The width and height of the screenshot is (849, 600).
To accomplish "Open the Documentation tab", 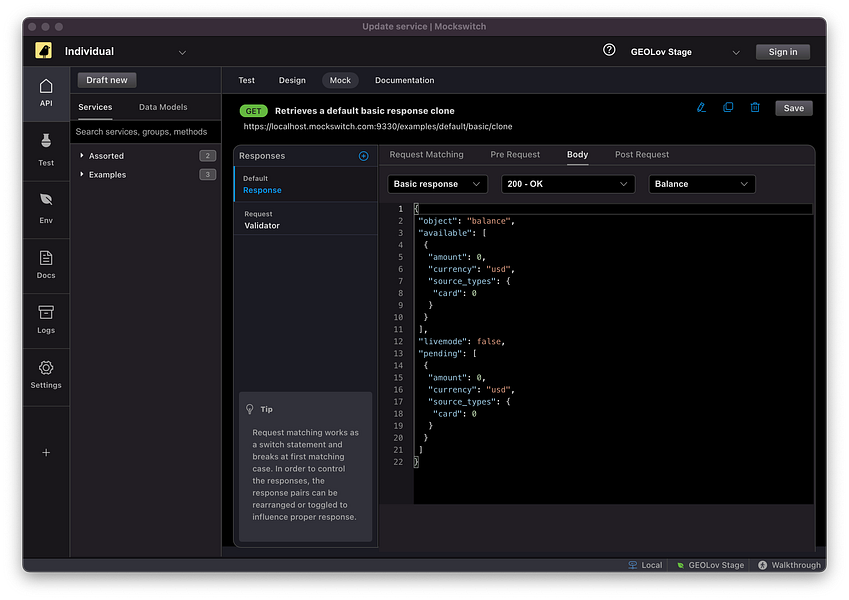I will 404,80.
